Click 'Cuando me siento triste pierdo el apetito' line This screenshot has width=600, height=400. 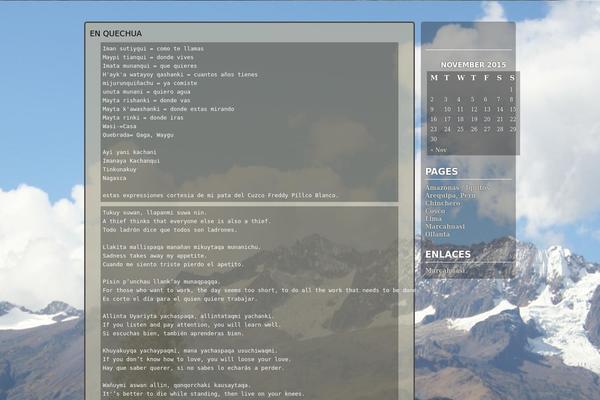point(173,264)
